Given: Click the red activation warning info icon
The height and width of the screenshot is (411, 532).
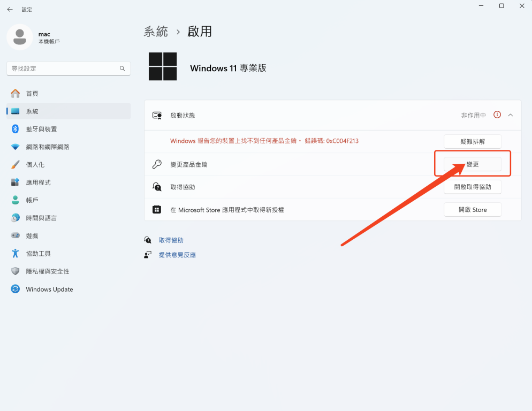Looking at the screenshot, I should point(497,115).
